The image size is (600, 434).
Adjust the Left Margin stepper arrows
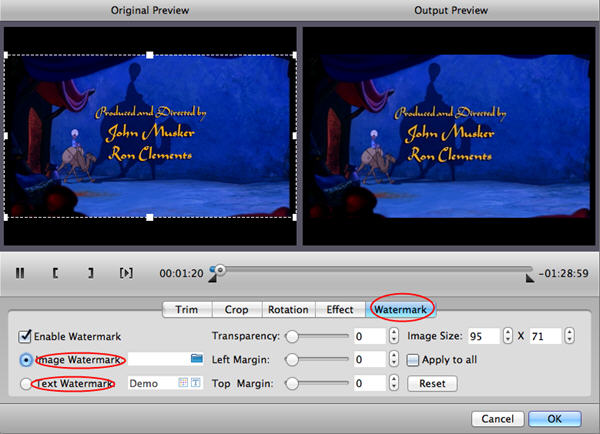click(394, 359)
